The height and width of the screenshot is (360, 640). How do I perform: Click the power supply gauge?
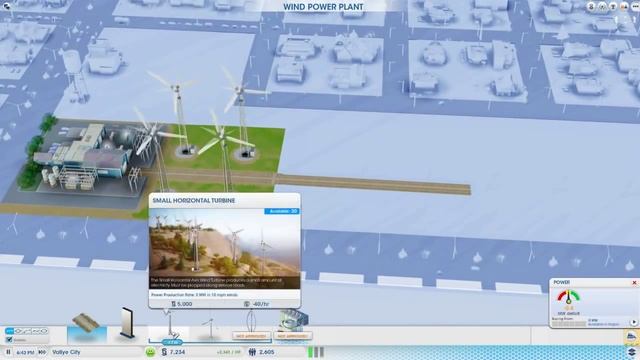pyautogui.click(x=569, y=298)
